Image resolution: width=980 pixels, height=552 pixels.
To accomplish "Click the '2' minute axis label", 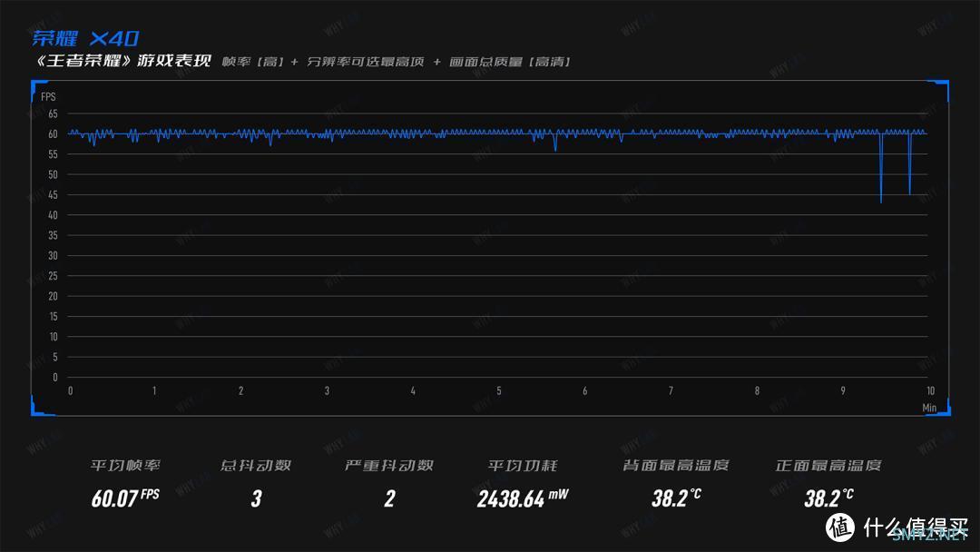I will click(x=240, y=390).
